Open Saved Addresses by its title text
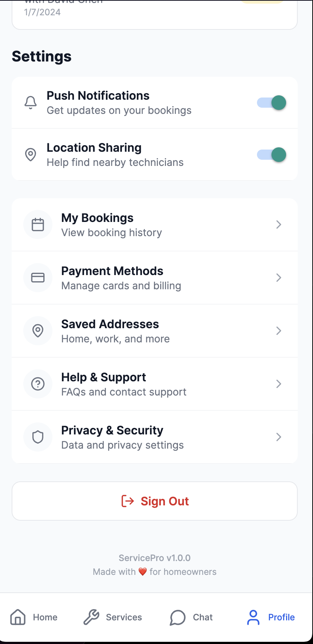The width and height of the screenshot is (313, 644). (110, 324)
